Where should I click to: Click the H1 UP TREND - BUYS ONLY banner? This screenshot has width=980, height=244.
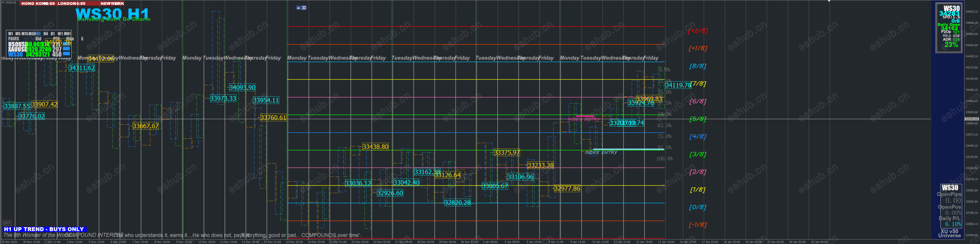pos(44,229)
